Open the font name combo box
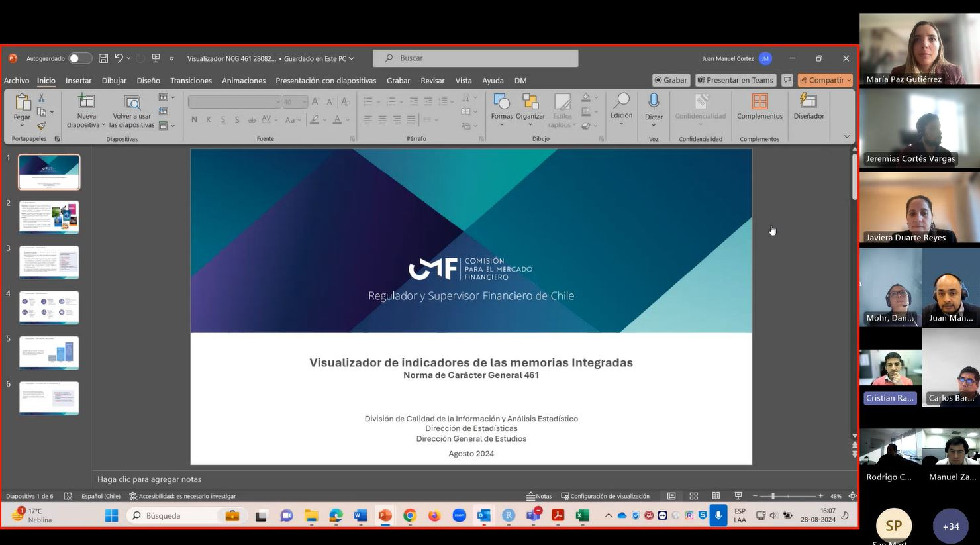Viewport: 980px width, 545px height. click(234, 101)
